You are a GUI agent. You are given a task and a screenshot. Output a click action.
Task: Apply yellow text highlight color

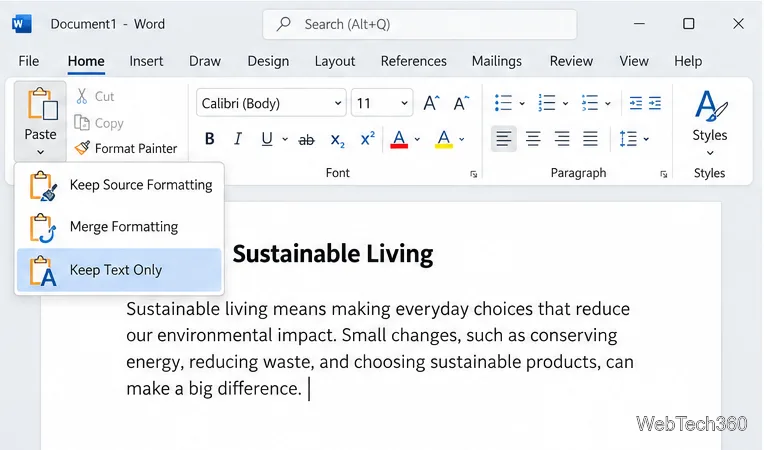click(443, 139)
